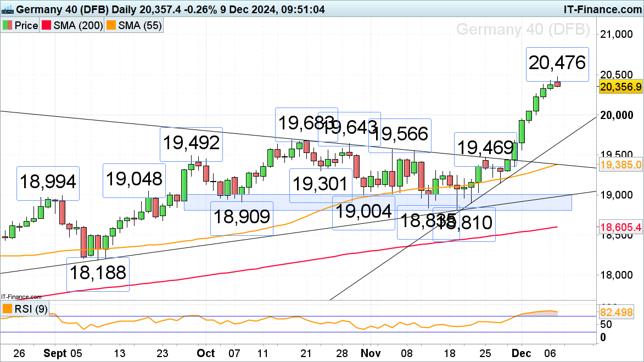
Task: Select the orange 19,385.0 SMA value tag
Action: (620, 165)
